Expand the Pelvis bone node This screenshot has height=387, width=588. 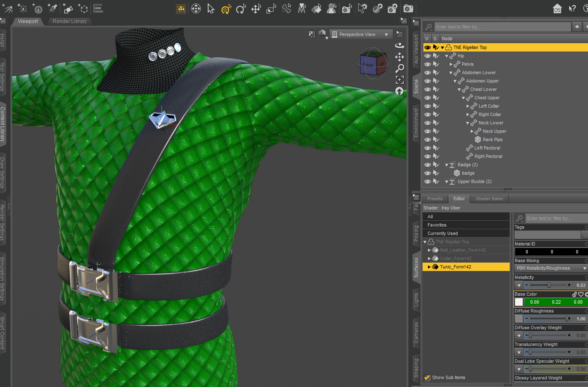tap(451, 64)
